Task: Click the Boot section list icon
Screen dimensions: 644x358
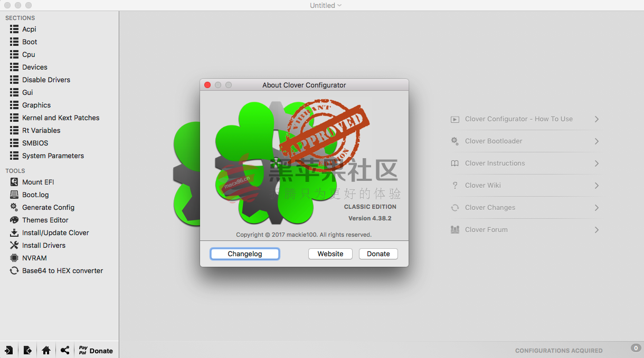Action: 14,42
